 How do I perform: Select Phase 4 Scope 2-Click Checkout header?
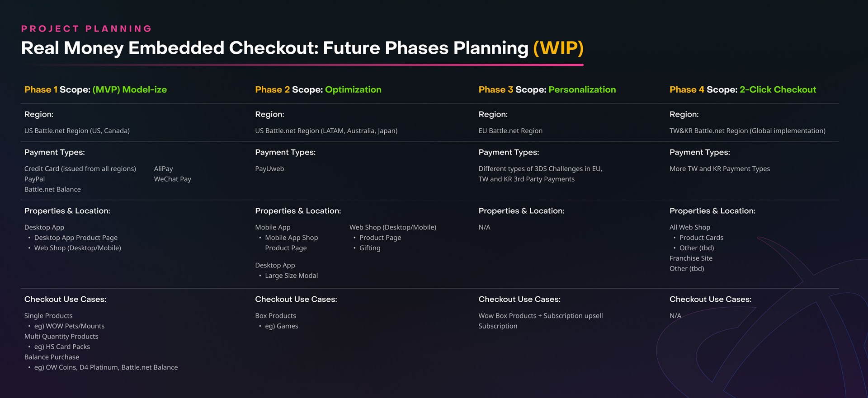pos(743,89)
